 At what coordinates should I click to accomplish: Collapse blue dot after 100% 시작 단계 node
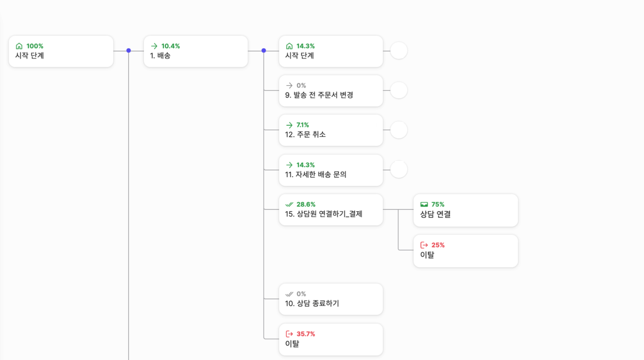[x=129, y=51]
